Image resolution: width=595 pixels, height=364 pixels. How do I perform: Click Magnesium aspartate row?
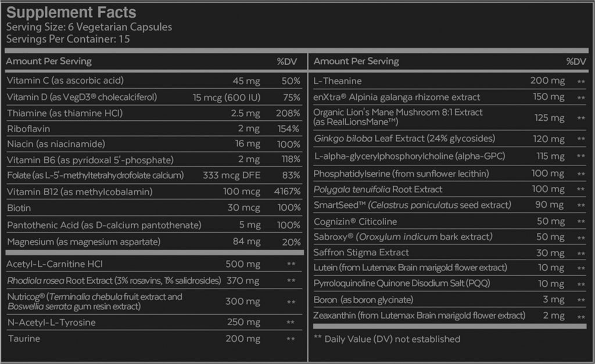[83, 242]
